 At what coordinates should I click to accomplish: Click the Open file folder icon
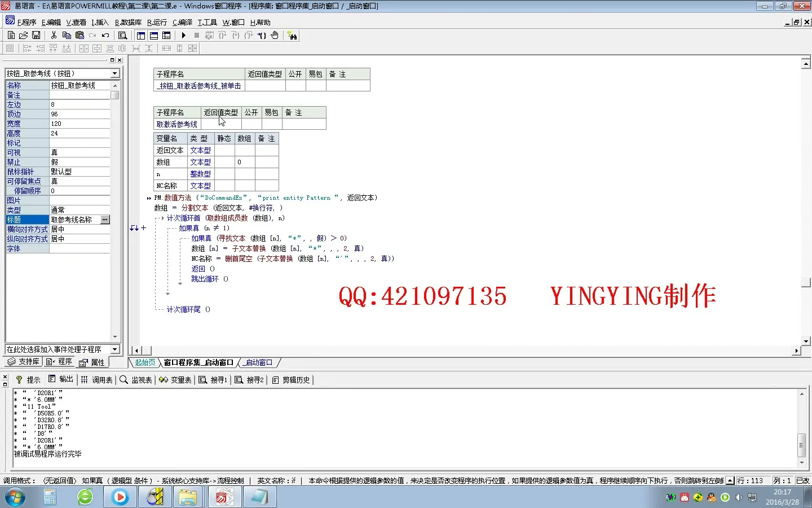(x=23, y=35)
